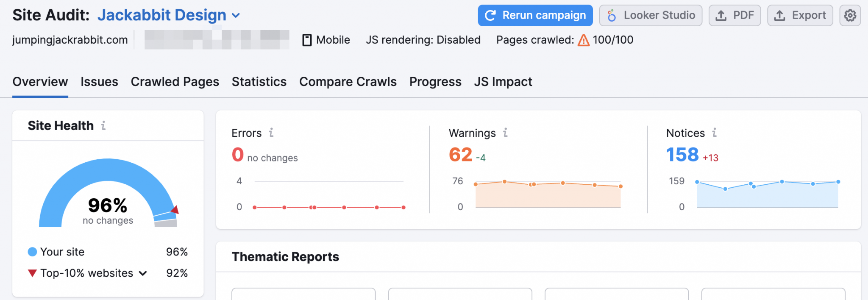
Task: Click the jumpingjackrabbit.com domain link
Action: [70, 39]
